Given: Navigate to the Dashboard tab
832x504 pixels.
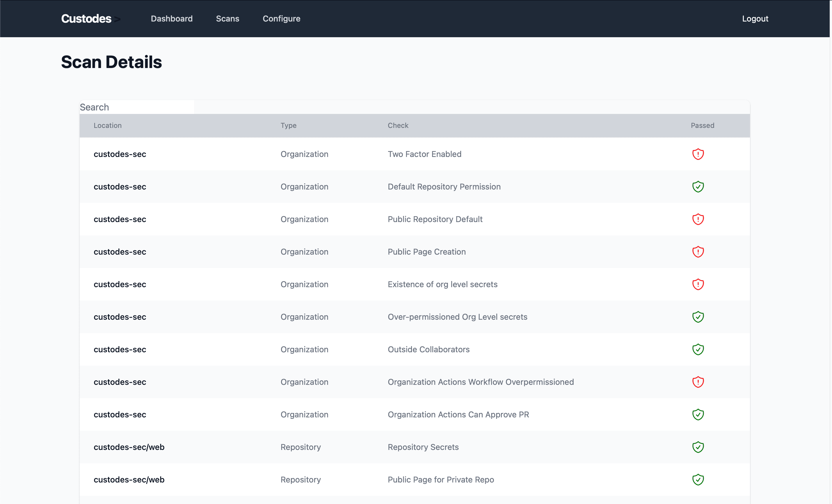Looking at the screenshot, I should point(172,19).
